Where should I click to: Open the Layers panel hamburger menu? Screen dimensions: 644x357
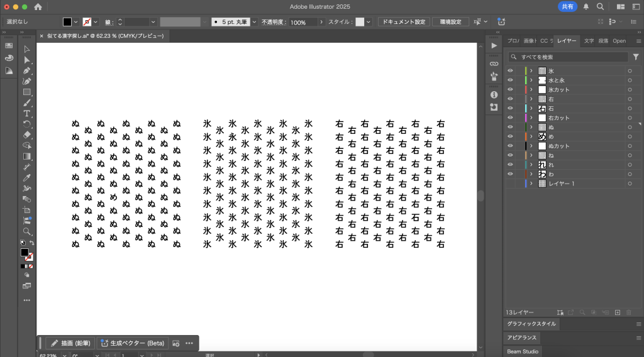tap(639, 41)
